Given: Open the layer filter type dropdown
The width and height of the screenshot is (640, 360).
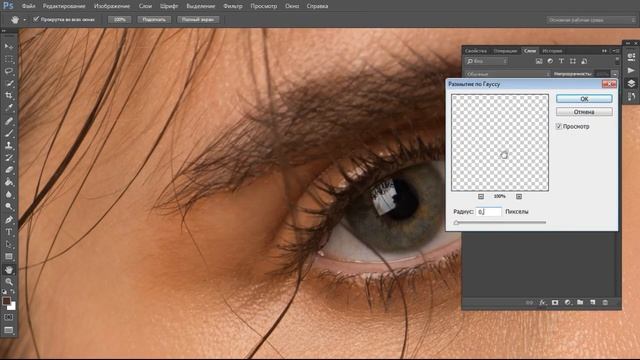Looking at the screenshot, I should tap(487, 61).
